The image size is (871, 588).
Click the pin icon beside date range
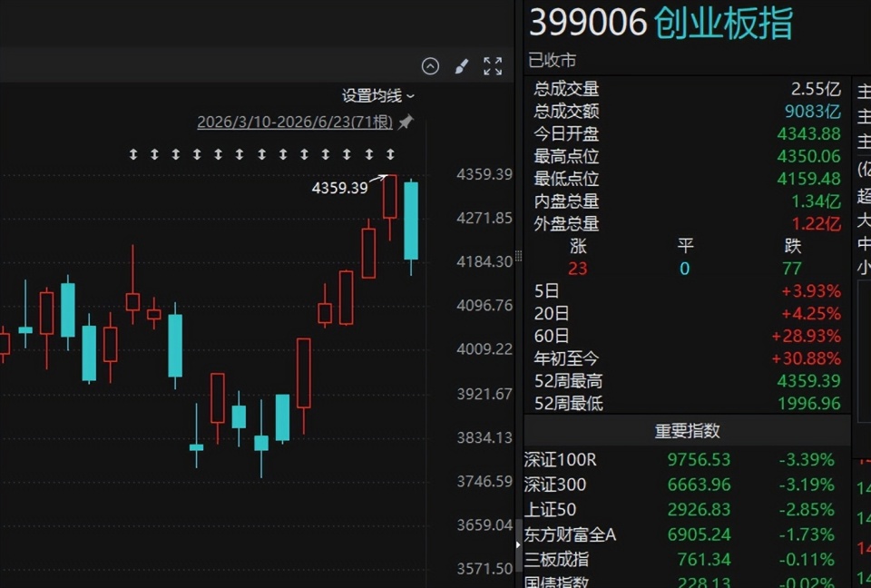[406, 122]
